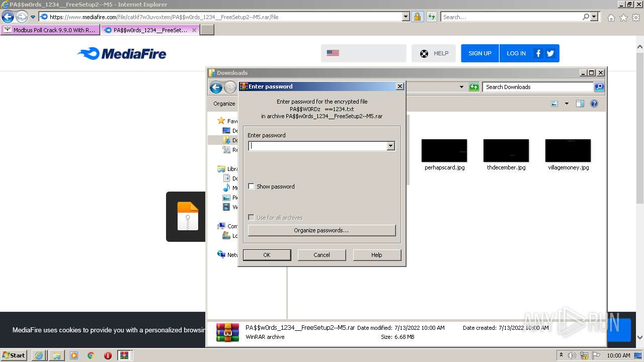Open Opera icon in taskbar
This screenshot has width=644, height=362.
[108, 355]
